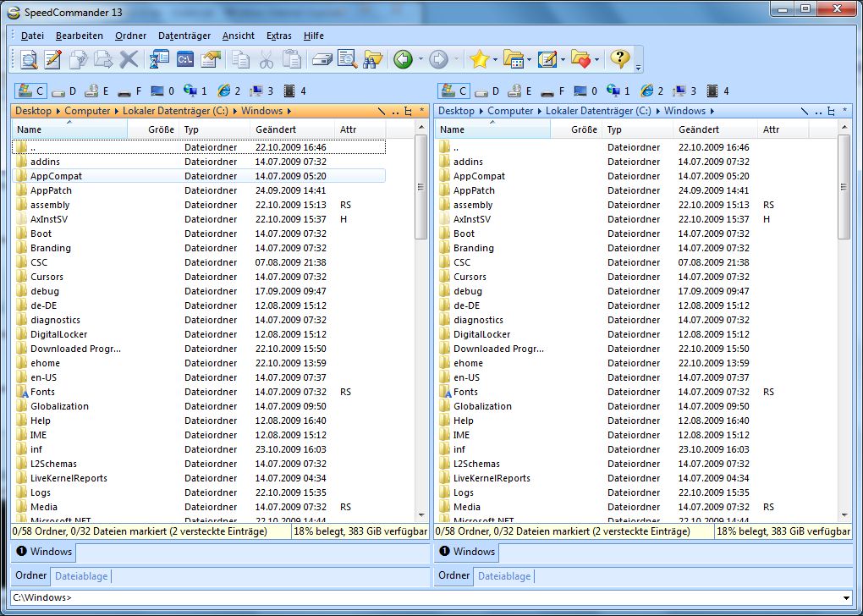Delete files using the red X icon
The width and height of the screenshot is (863, 616).
129,59
